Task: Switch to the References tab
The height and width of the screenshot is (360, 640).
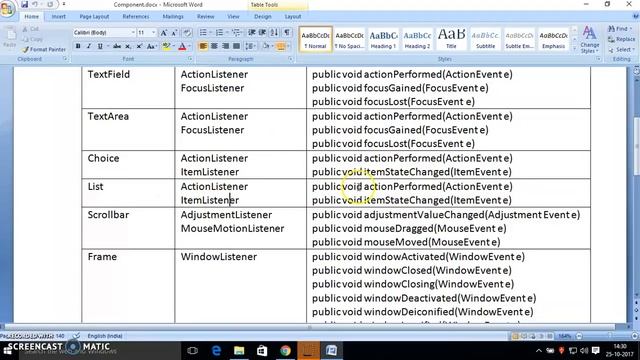Action: pyautogui.click(x=136, y=17)
